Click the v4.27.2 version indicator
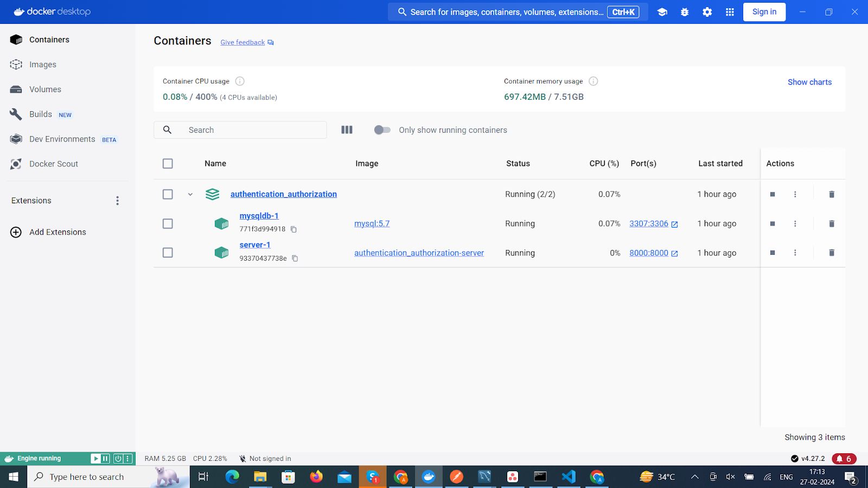The image size is (868, 488). [808, 459]
